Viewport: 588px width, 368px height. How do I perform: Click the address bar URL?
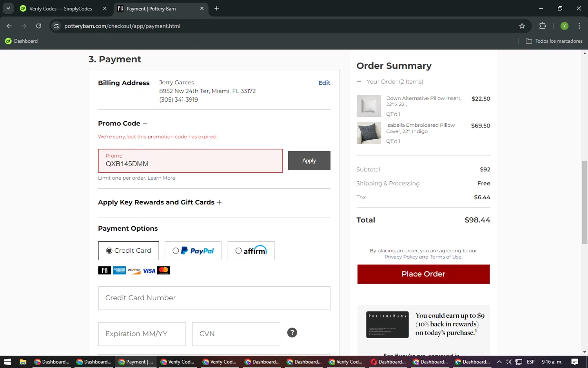point(122,26)
